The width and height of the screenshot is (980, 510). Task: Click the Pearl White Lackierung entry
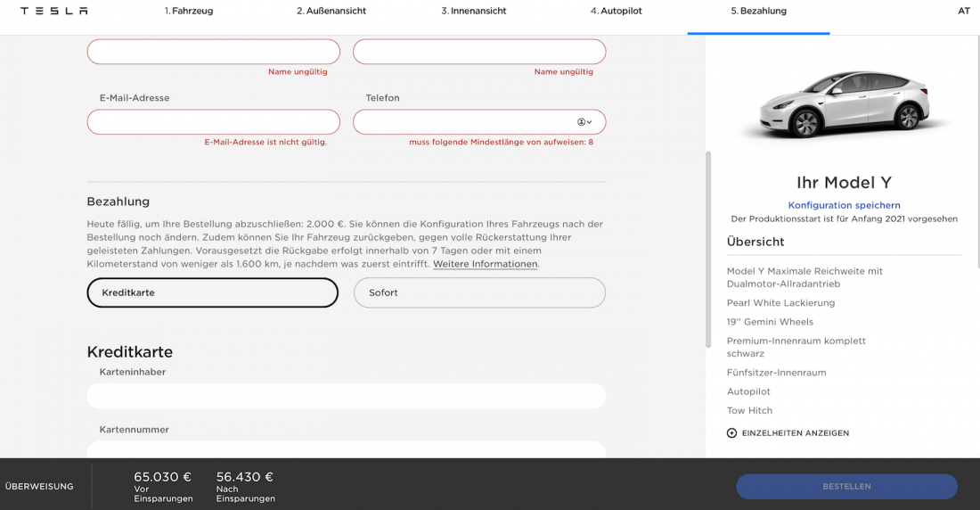(x=780, y=303)
